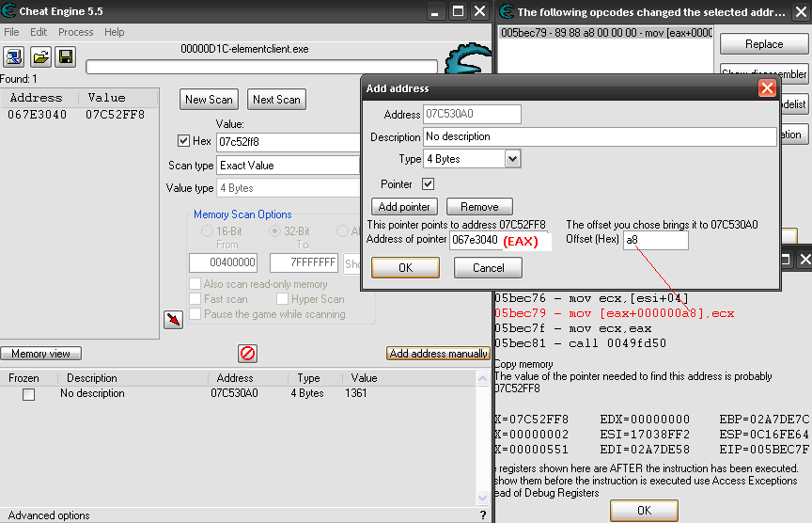
Task: Uncheck the Pointer checkbox
Action: click(428, 184)
